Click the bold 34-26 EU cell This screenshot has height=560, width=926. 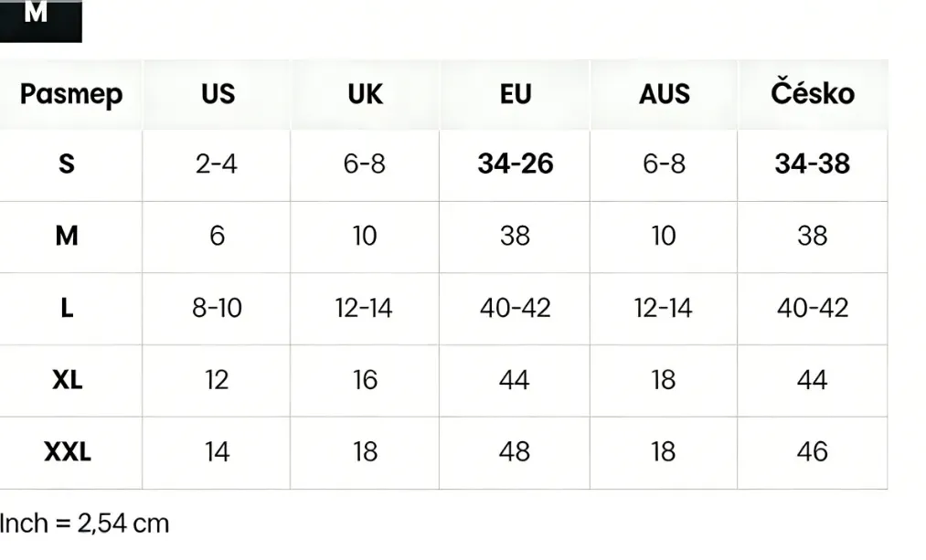coord(516,164)
